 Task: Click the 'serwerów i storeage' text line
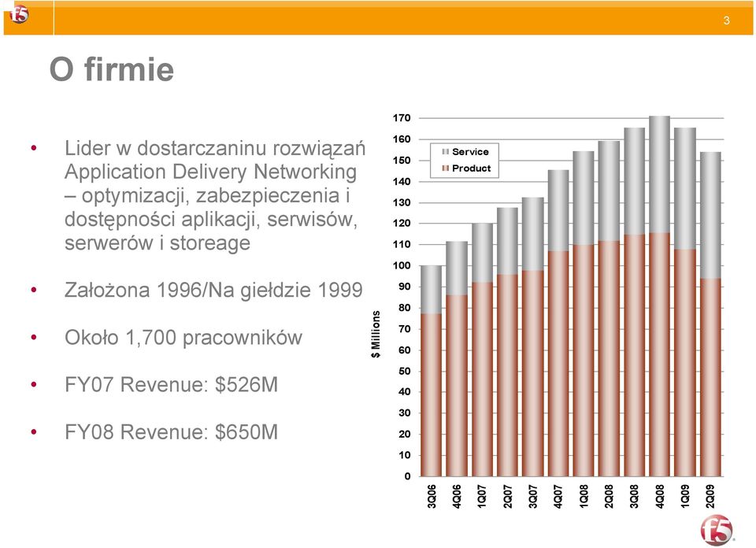click(157, 243)
